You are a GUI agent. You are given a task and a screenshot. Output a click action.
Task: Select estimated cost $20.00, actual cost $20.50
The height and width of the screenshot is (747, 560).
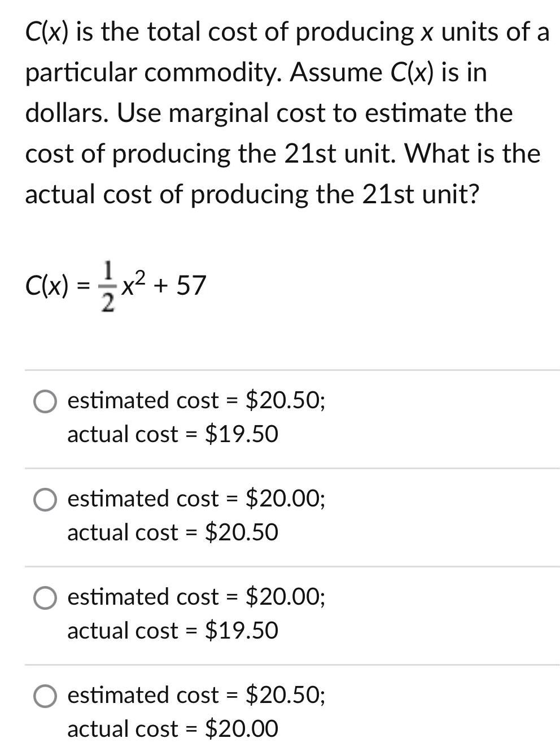46,499
